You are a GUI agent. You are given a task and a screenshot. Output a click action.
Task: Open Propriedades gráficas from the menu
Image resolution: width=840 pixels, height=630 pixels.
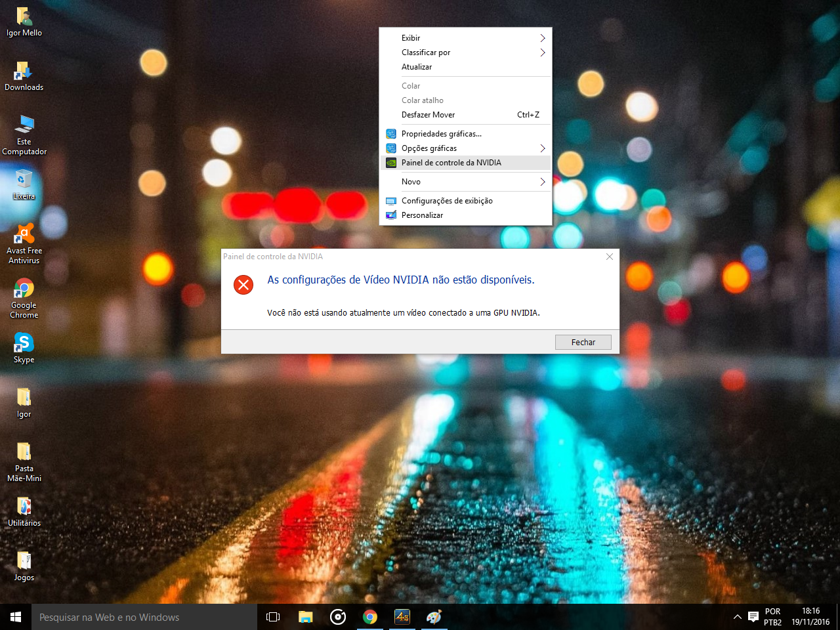pos(466,134)
